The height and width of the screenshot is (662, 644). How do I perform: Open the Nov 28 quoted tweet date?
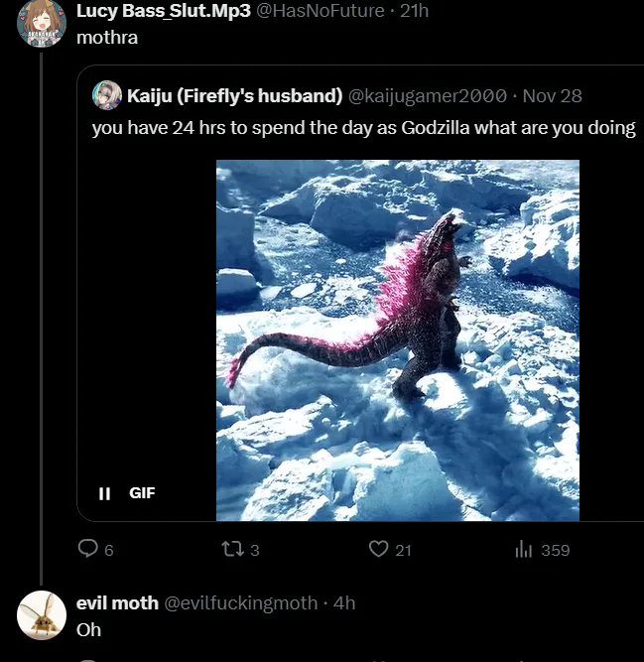click(x=552, y=96)
